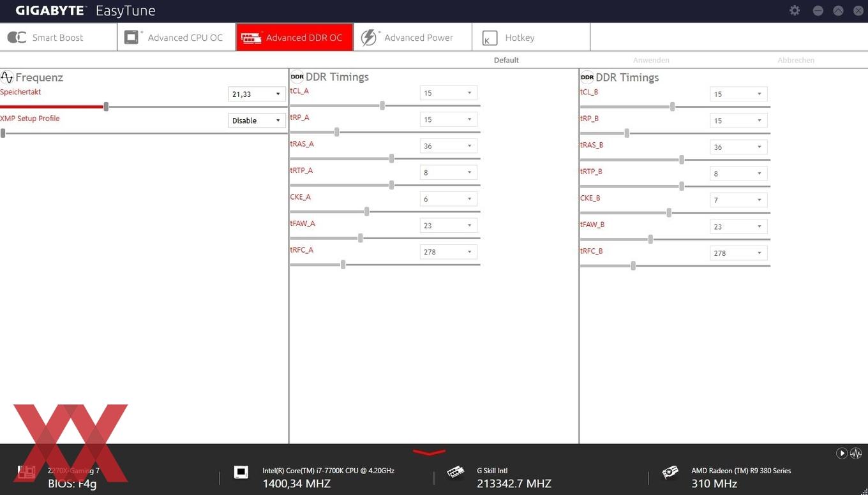
Task: Click the tRFC_A slider handle
Action: (343, 264)
